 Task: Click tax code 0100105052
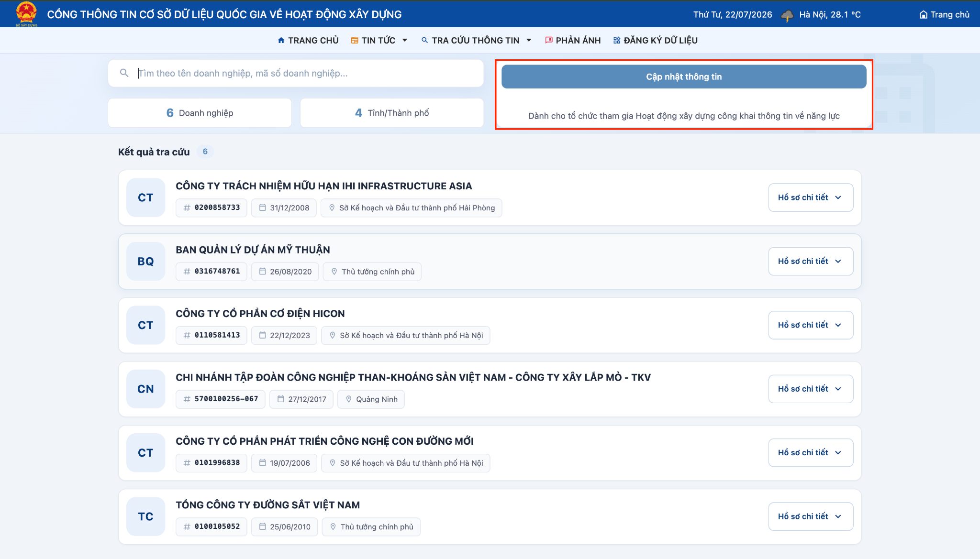pos(212,526)
